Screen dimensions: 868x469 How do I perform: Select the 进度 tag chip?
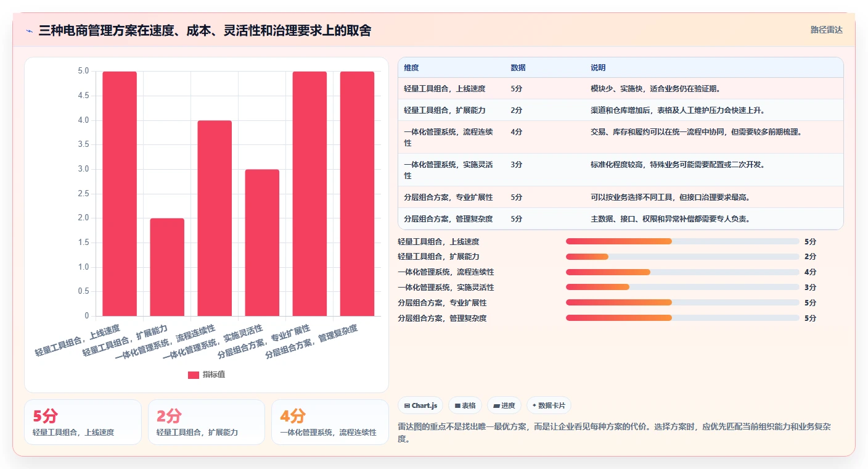504,405
